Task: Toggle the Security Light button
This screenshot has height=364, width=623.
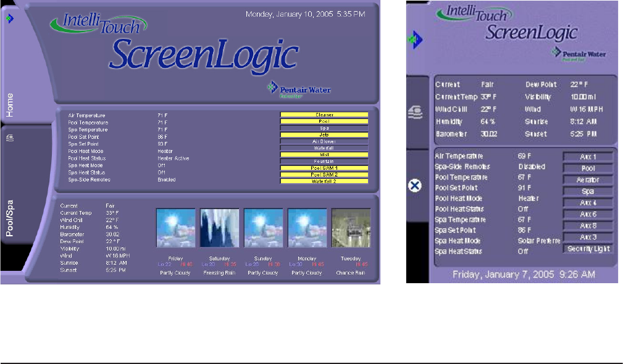Action: 588,249
